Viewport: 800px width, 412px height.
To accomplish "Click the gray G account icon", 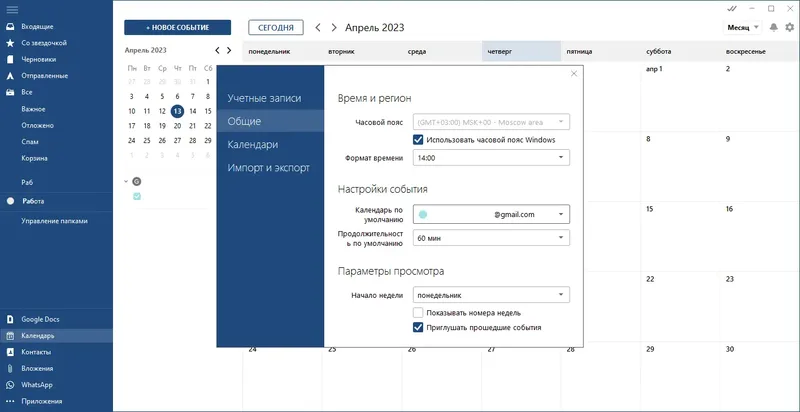I will (136, 181).
